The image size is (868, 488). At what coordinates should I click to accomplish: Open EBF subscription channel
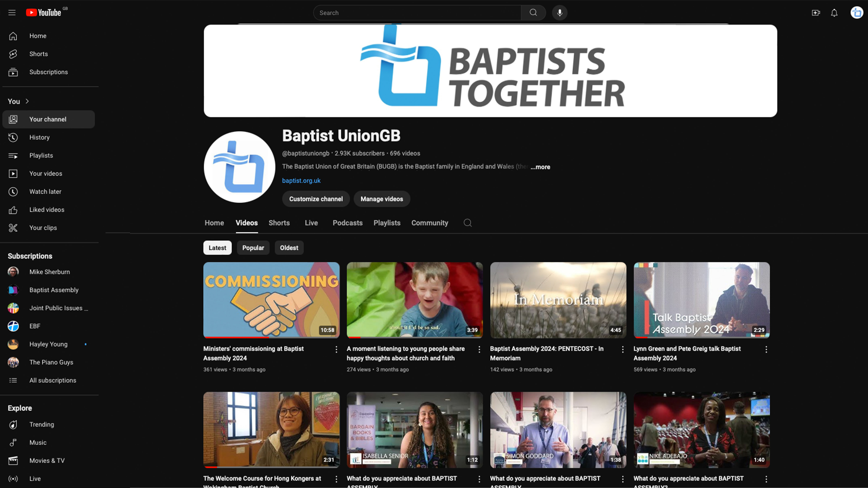coord(48,326)
